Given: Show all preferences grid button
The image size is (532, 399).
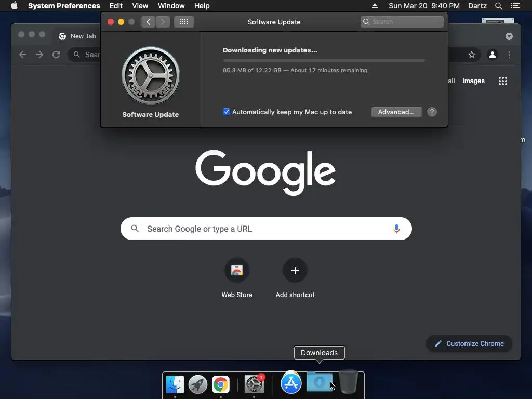Looking at the screenshot, I should [184, 22].
